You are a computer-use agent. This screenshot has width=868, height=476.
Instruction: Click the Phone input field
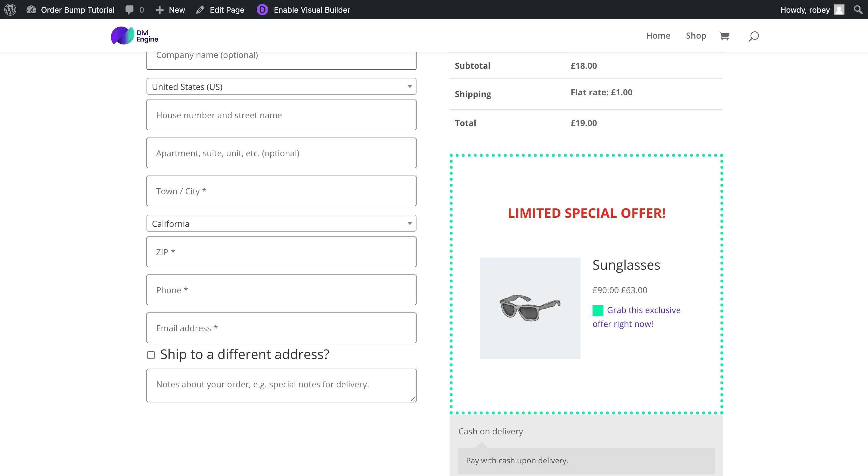click(281, 290)
